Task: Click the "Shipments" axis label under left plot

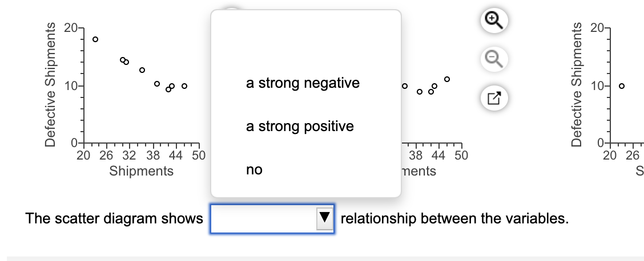Action: click(141, 171)
